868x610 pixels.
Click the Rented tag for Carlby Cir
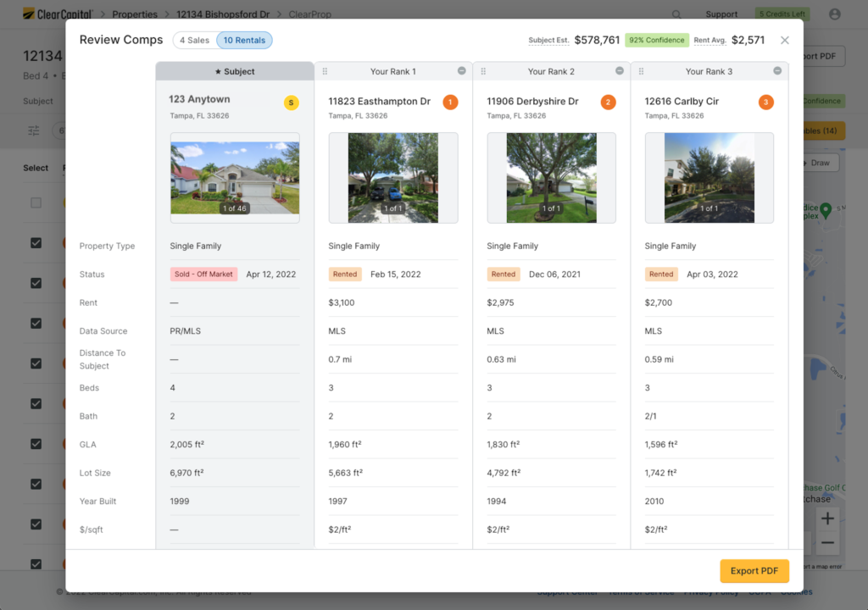[x=661, y=274]
